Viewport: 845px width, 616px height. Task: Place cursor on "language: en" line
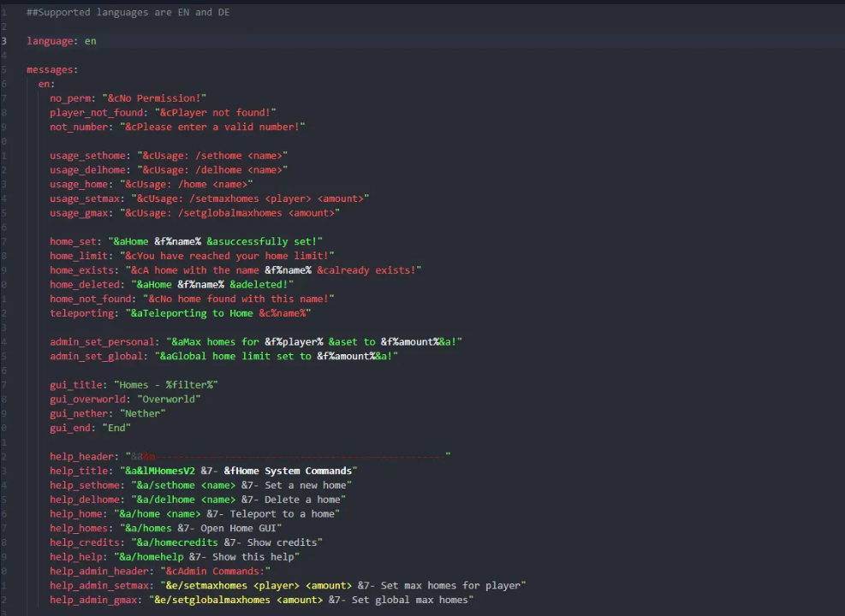click(62, 41)
